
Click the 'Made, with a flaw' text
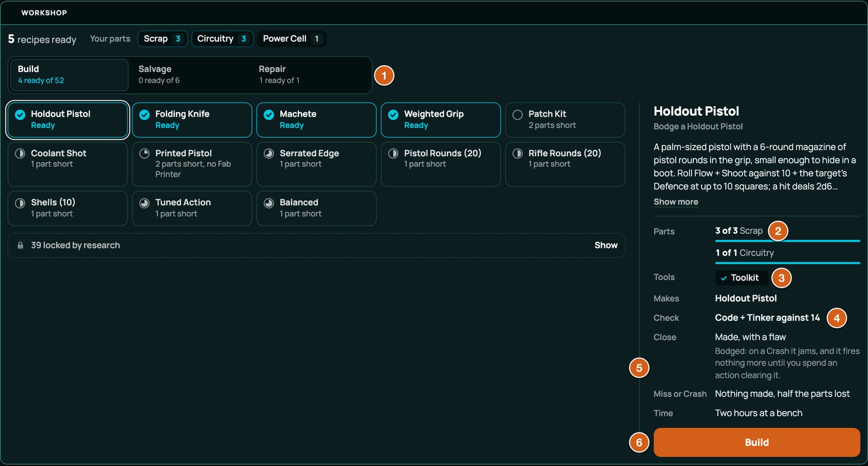[750, 337]
